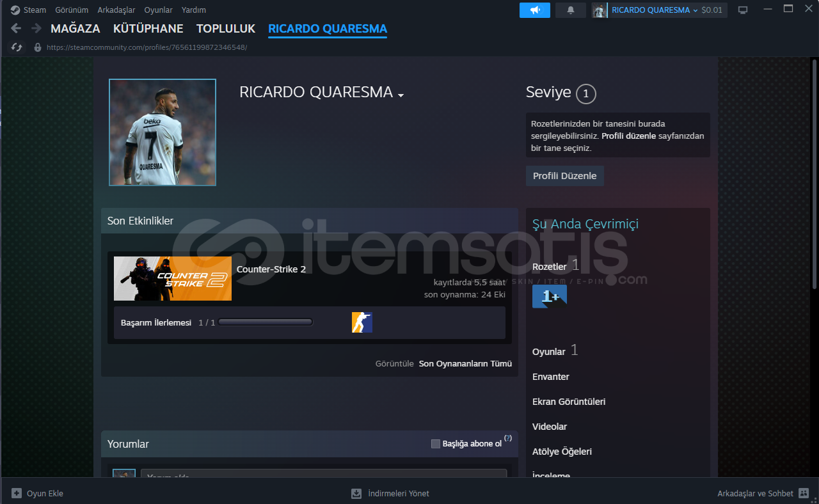Open notifications with the bell icon
Image resolution: width=819 pixels, height=504 pixels.
pos(571,10)
